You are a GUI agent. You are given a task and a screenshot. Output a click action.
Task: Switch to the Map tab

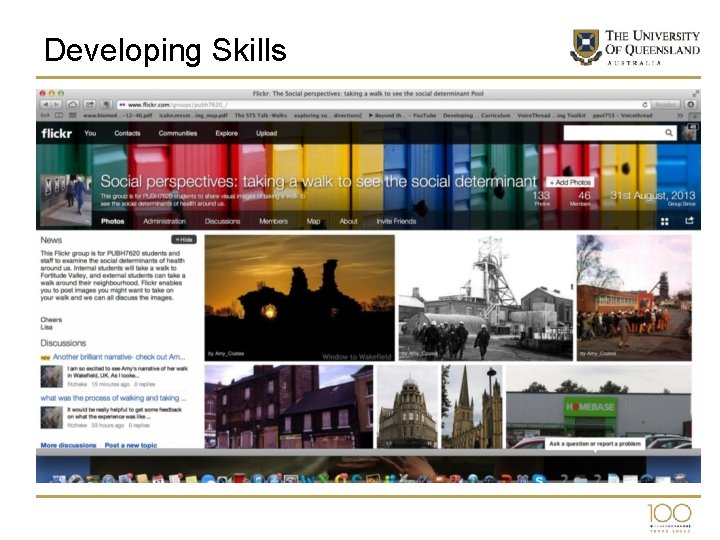(313, 221)
